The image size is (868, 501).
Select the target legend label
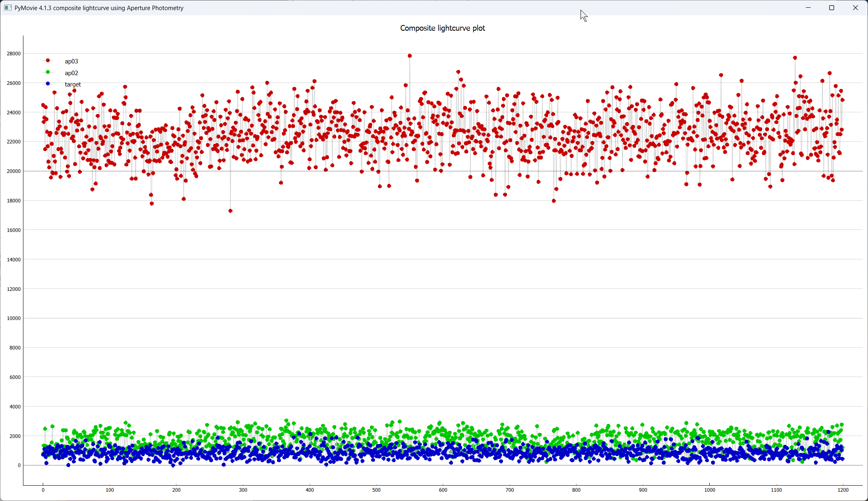point(73,84)
